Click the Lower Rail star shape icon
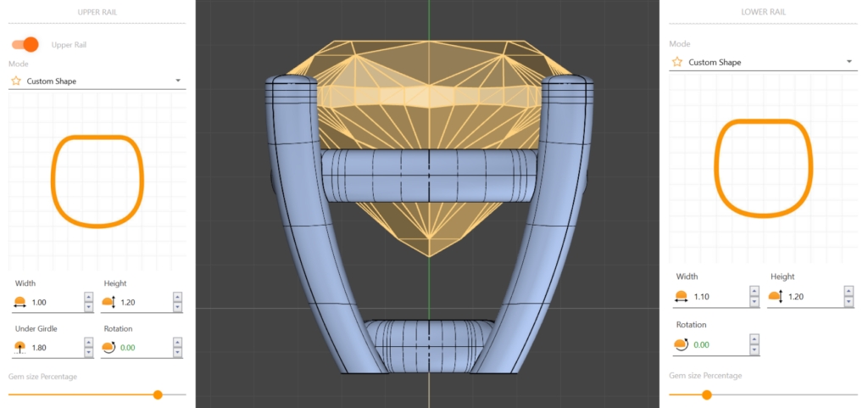 pos(676,62)
